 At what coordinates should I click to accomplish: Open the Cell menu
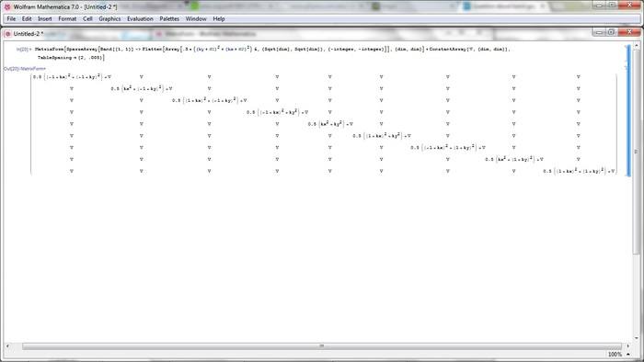pos(87,19)
